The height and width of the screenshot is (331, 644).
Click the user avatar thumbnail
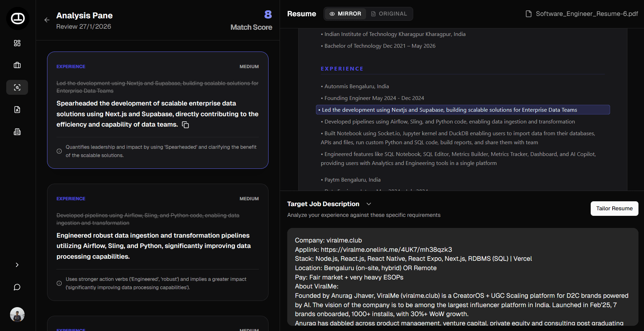(17, 314)
